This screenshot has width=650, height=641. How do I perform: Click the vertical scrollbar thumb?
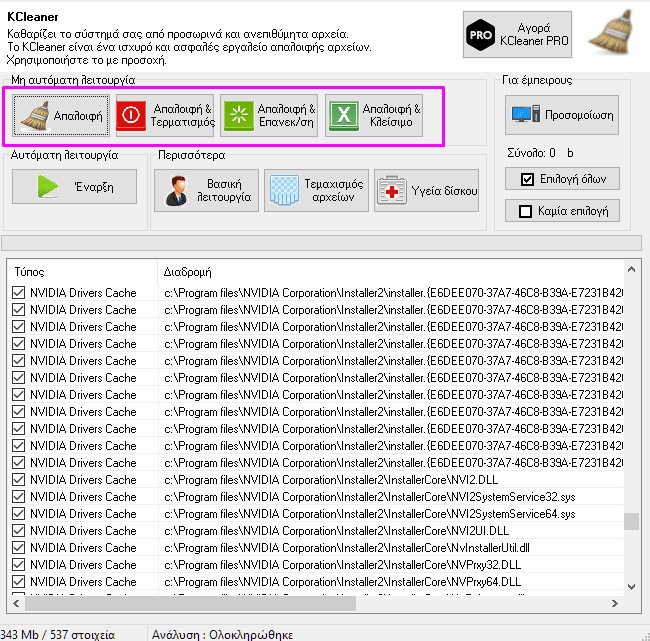point(631,521)
